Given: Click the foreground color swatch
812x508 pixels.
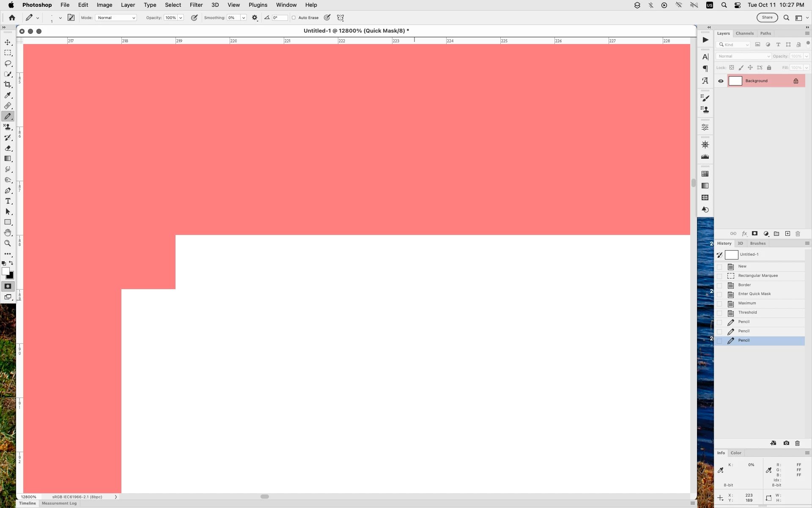Looking at the screenshot, I should pyautogui.click(x=5, y=271).
